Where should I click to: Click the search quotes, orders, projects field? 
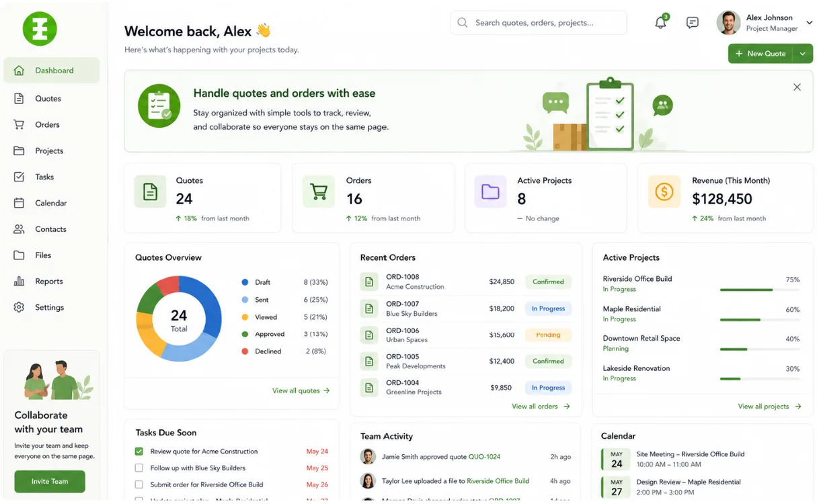point(539,23)
